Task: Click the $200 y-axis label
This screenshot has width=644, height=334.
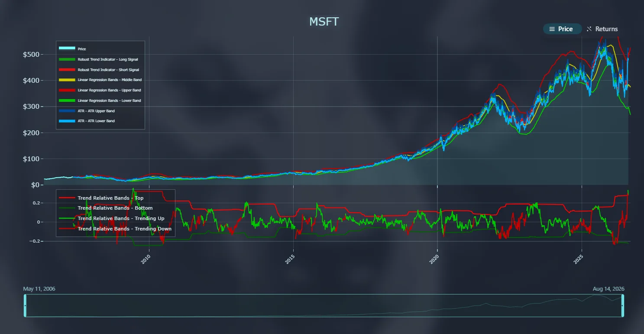Action: point(32,133)
